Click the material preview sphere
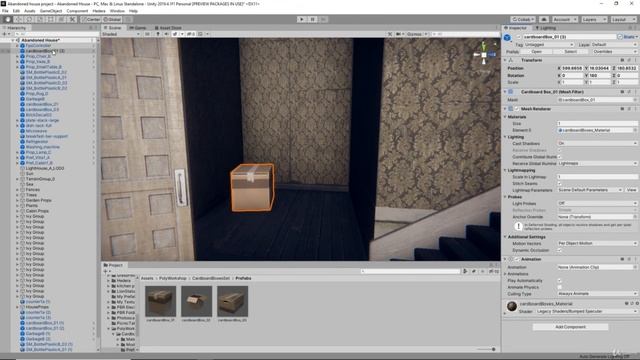Screen dimensions: 640x360 click(512, 307)
